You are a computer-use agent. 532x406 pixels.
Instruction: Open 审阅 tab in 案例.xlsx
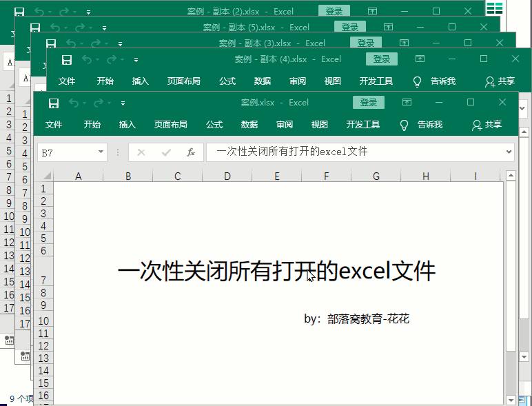tap(285, 125)
